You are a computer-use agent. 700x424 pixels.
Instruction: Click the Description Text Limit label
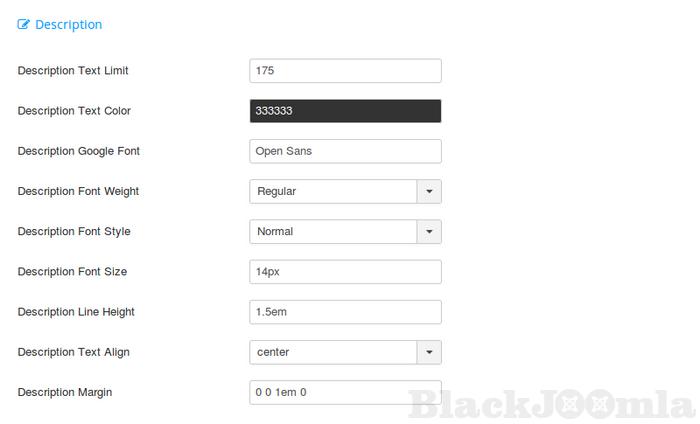point(73,71)
